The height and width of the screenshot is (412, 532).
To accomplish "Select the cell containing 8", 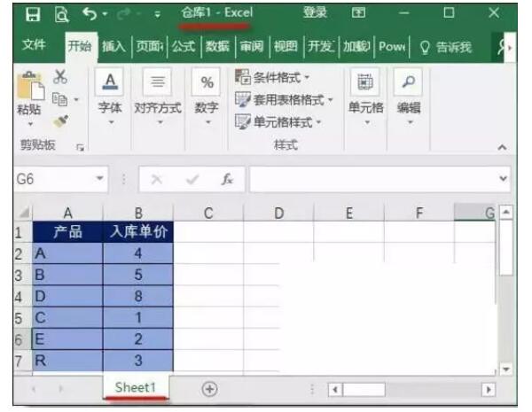I will [x=138, y=296].
